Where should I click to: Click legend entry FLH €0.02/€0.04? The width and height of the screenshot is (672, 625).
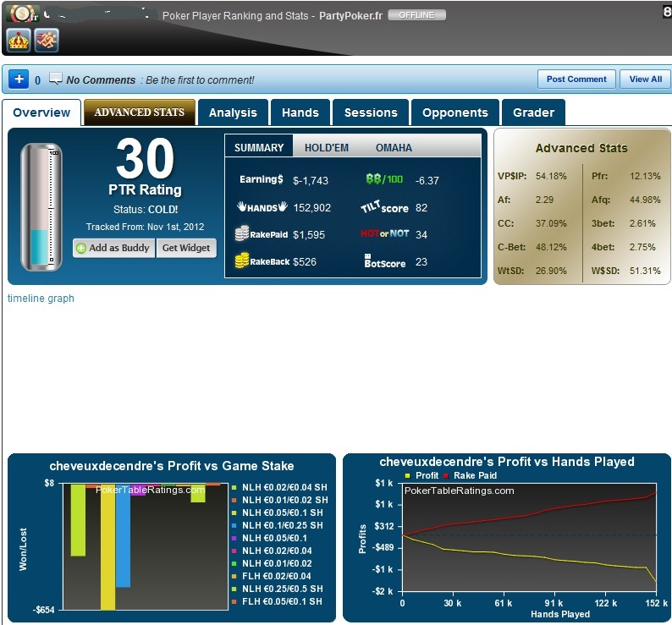[x=277, y=576]
